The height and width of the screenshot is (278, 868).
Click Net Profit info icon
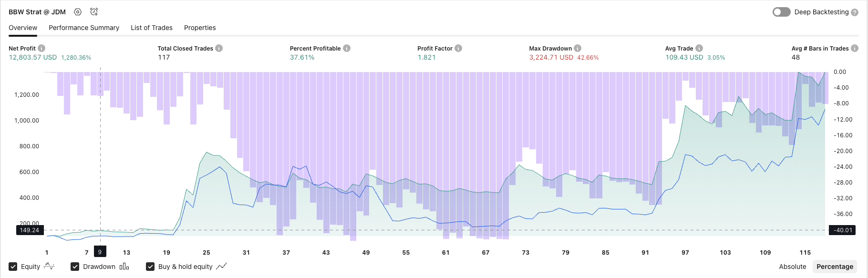pyautogui.click(x=41, y=48)
